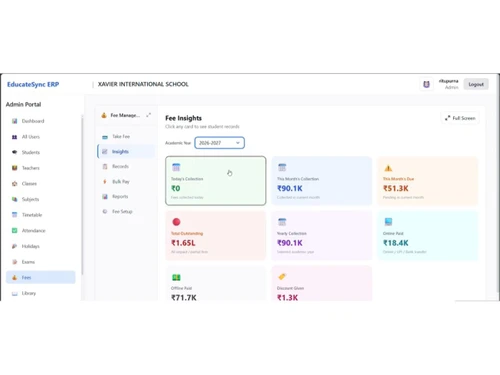Click the Attendance checkmark icon
The width and height of the screenshot is (500, 375).
pos(14,230)
